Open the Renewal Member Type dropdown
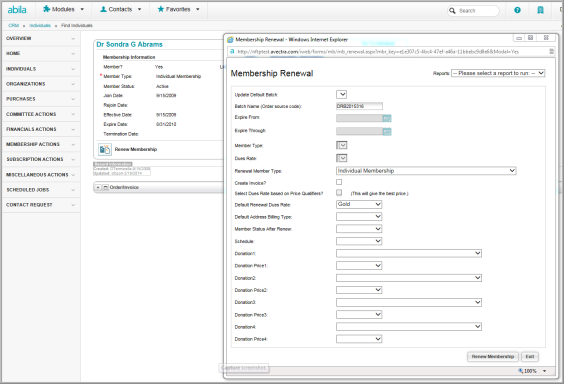Viewport: 564px width, 384px height. click(x=426, y=171)
